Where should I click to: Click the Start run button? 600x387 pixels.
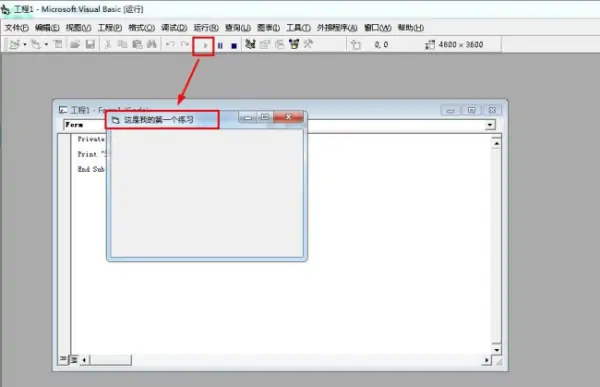205,46
